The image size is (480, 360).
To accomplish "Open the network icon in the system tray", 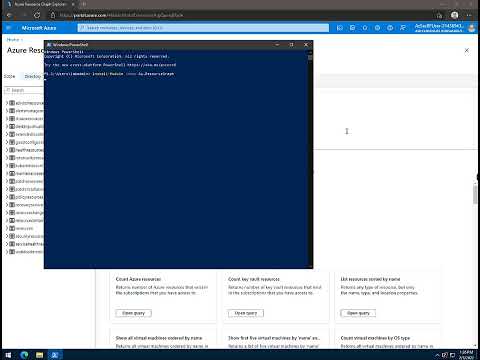I will click(x=445, y=355).
